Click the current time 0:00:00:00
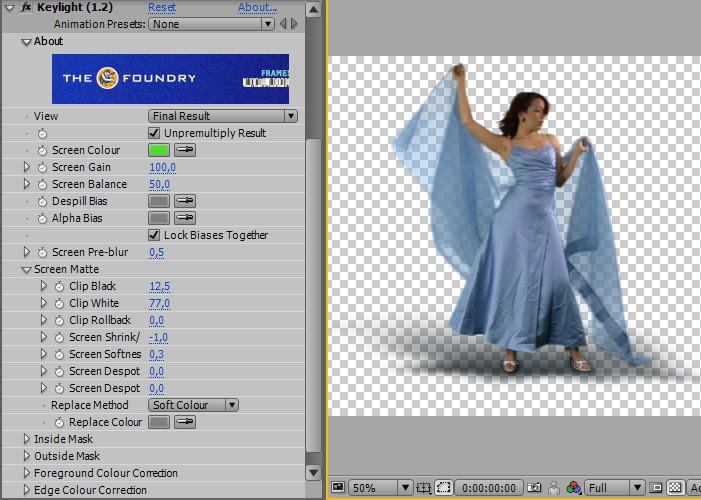Screen dimensions: 701x500 (x=489, y=487)
